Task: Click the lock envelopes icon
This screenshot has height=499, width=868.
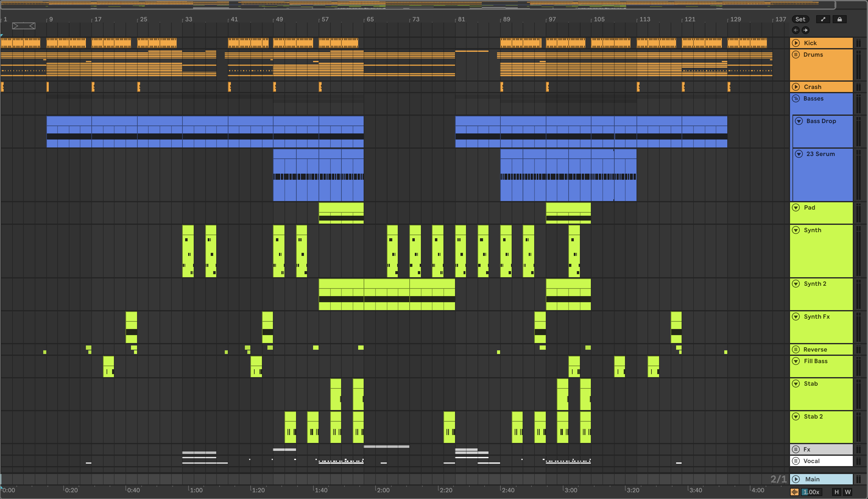Action: (839, 19)
